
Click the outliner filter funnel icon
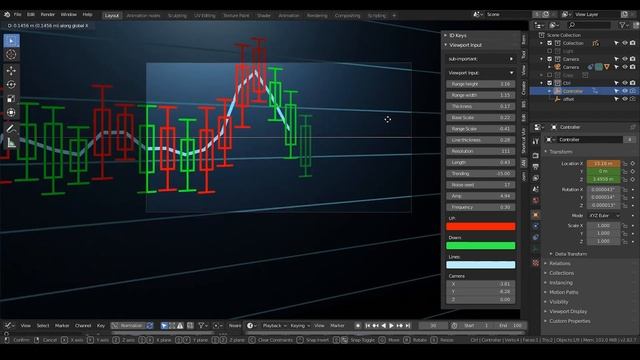[622, 25]
